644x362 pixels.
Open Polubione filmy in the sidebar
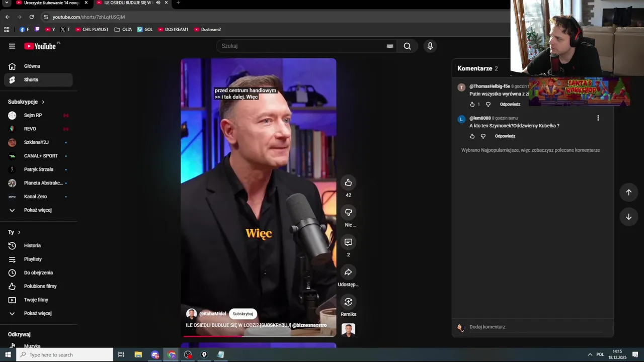38,287
